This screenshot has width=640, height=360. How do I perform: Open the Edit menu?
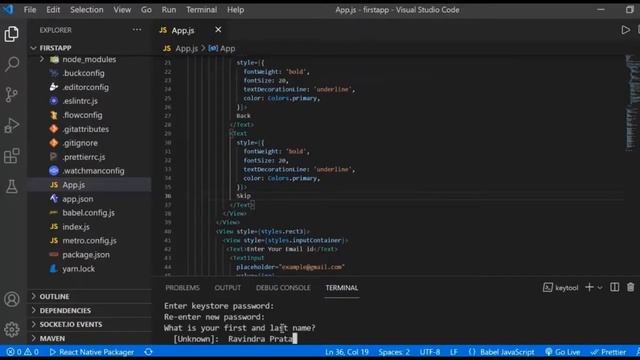click(x=53, y=10)
